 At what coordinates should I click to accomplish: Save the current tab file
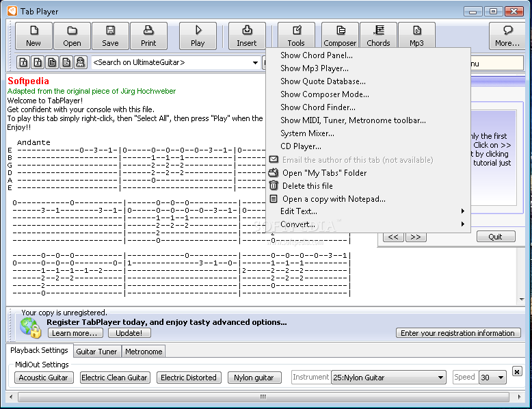(x=110, y=36)
